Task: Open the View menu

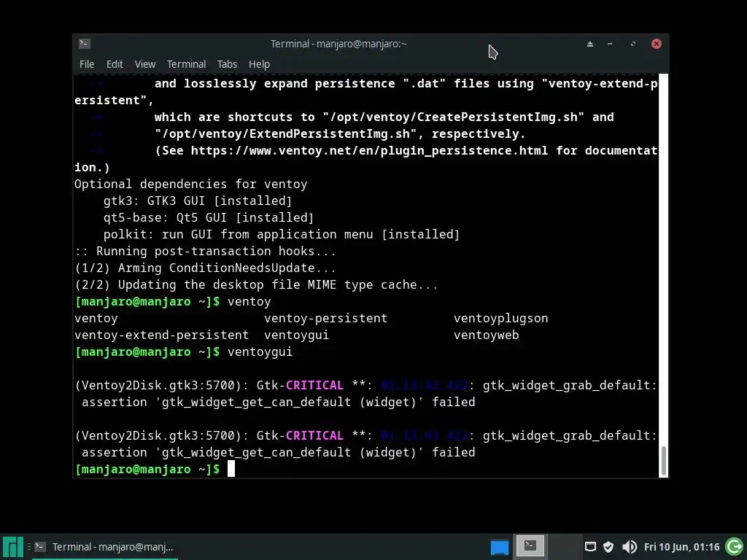Action: tap(145, 64)
